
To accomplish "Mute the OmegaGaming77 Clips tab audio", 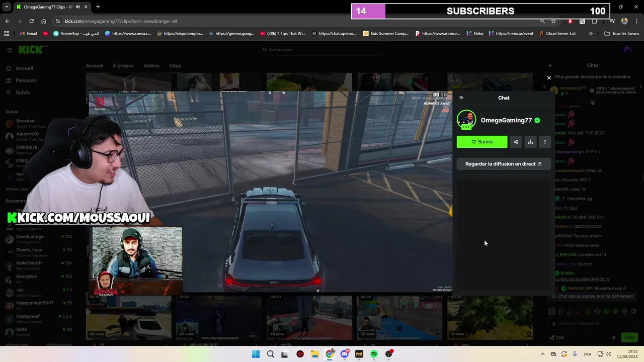I will (x=77, y=7).
